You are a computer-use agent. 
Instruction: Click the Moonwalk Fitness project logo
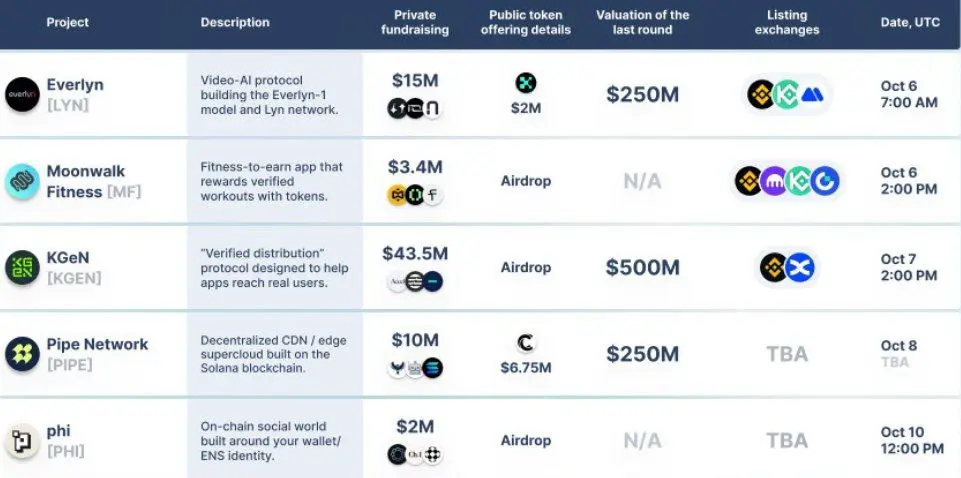coord(22,181)
